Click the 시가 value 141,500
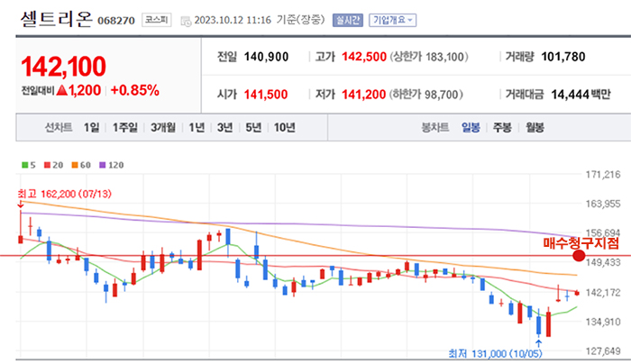The width and height of the screenshot is (631, 364). pyautogui.click(x=266, y=95)
